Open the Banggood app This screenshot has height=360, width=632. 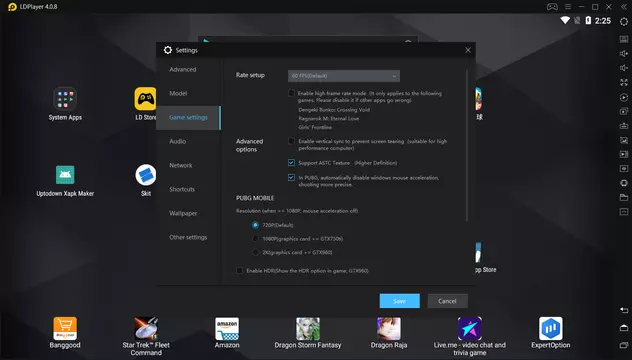pos(65,333)
